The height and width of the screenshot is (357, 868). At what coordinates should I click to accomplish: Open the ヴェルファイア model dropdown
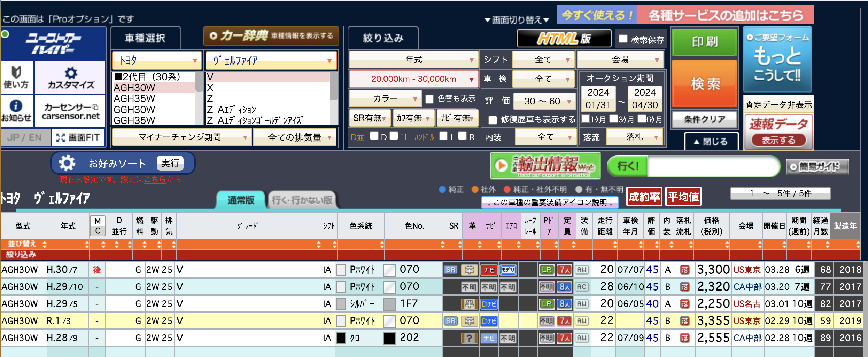(271, 61)
